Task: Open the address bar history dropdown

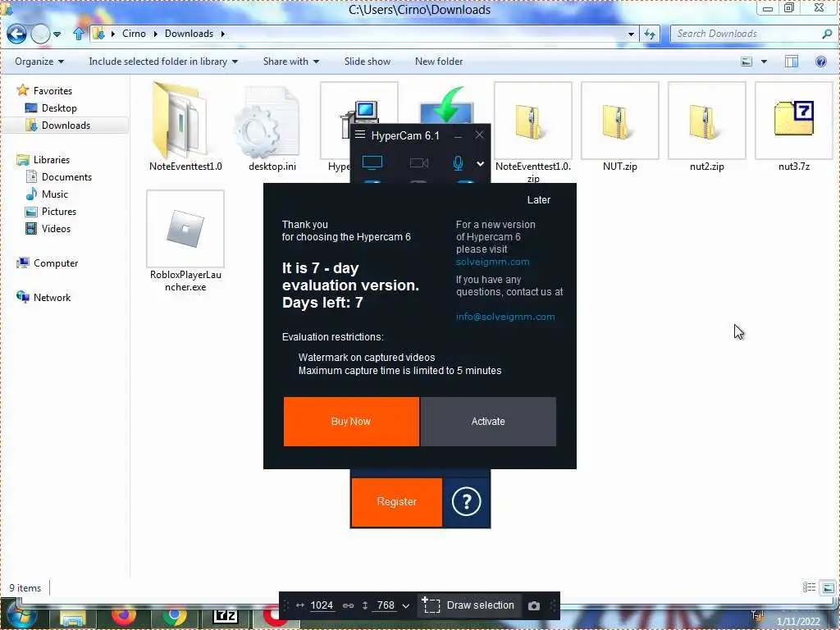Action: coord(631,34)
